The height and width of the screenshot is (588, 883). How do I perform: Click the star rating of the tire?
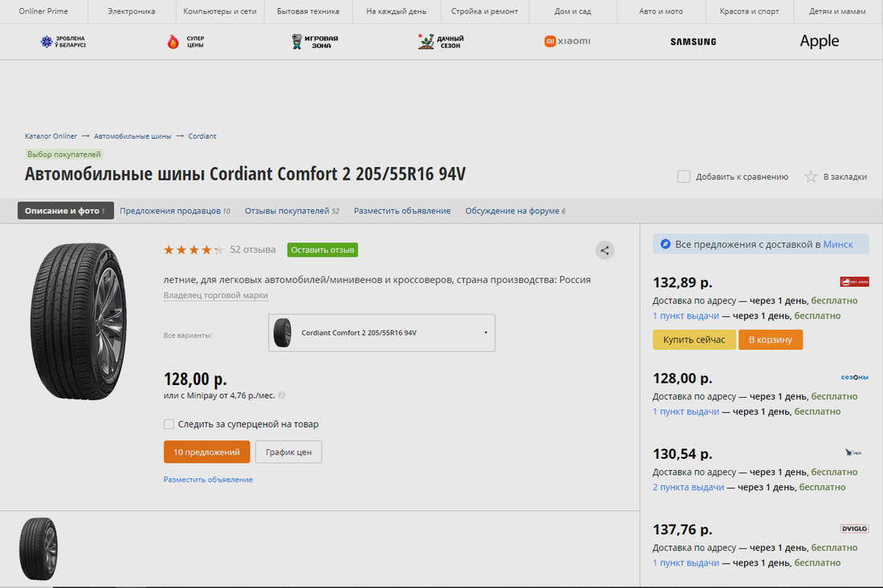pyautogui.click(x=193, y=249)
